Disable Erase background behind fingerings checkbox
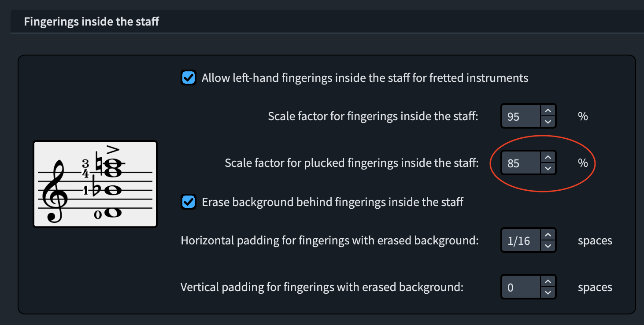This screenshot has height=325, width=644. coord(189,202)
